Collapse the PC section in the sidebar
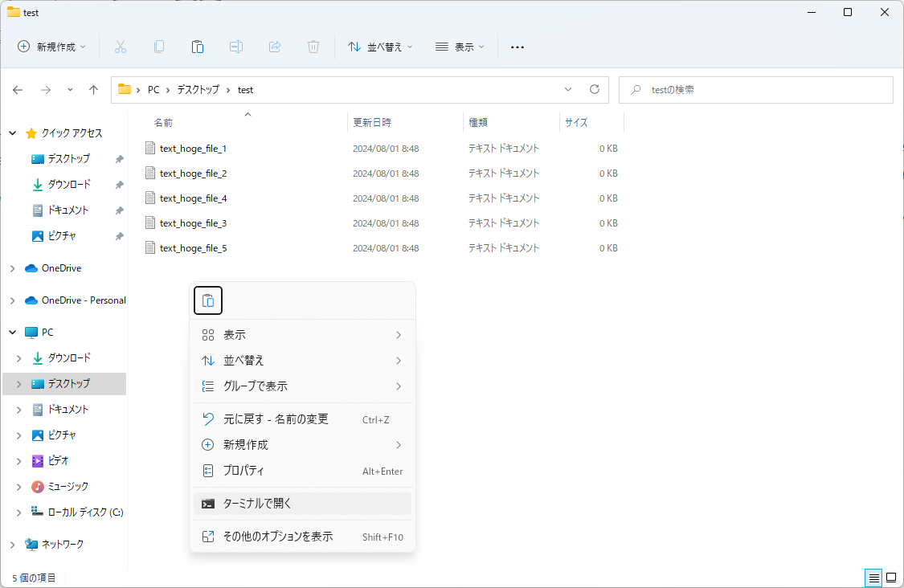The width and height of the screenshot is (904, 588). (13, 332)
